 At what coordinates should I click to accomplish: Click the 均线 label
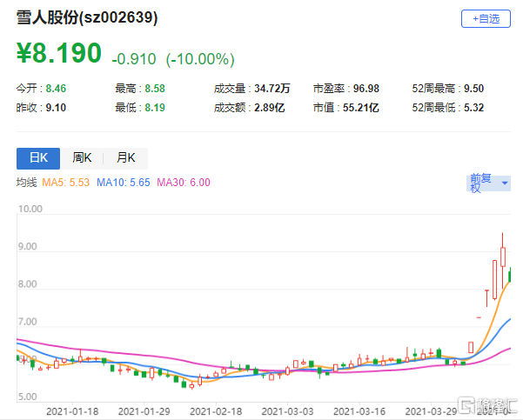pos(26,183)
